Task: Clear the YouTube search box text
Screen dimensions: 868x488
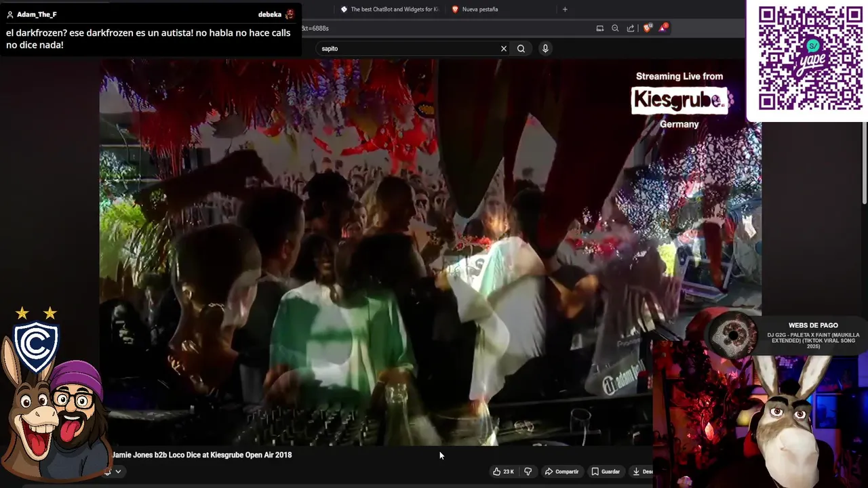Action: click(x=503, y=49)
